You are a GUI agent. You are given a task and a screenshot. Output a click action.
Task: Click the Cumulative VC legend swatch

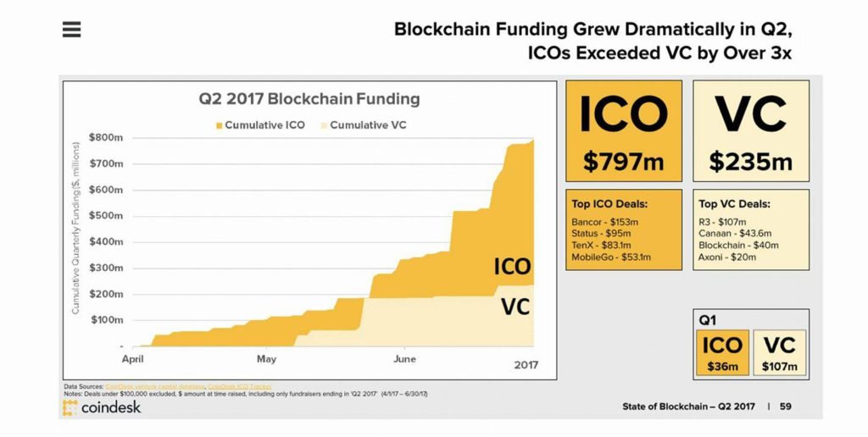(x=325, y=125)
